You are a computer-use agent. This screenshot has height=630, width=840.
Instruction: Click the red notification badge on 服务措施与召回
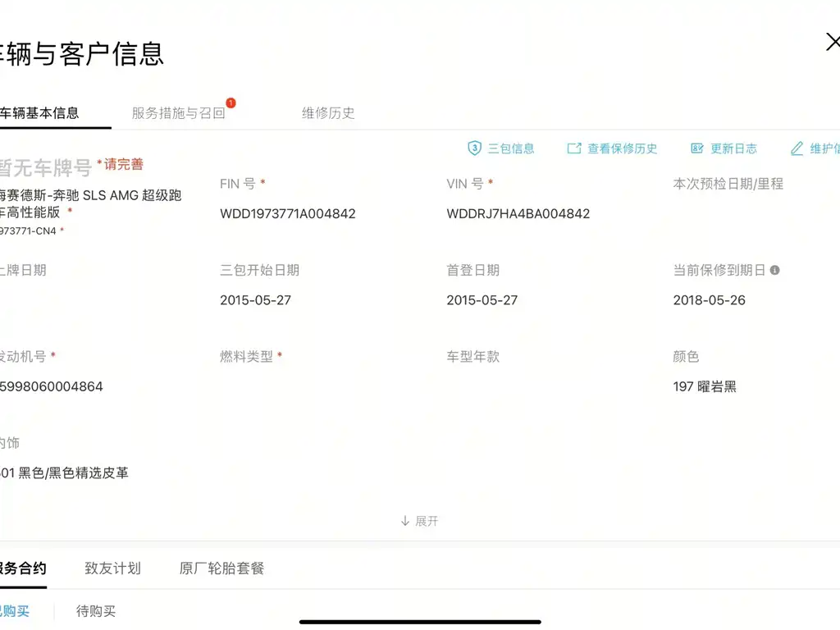click(x=231, y=103)
